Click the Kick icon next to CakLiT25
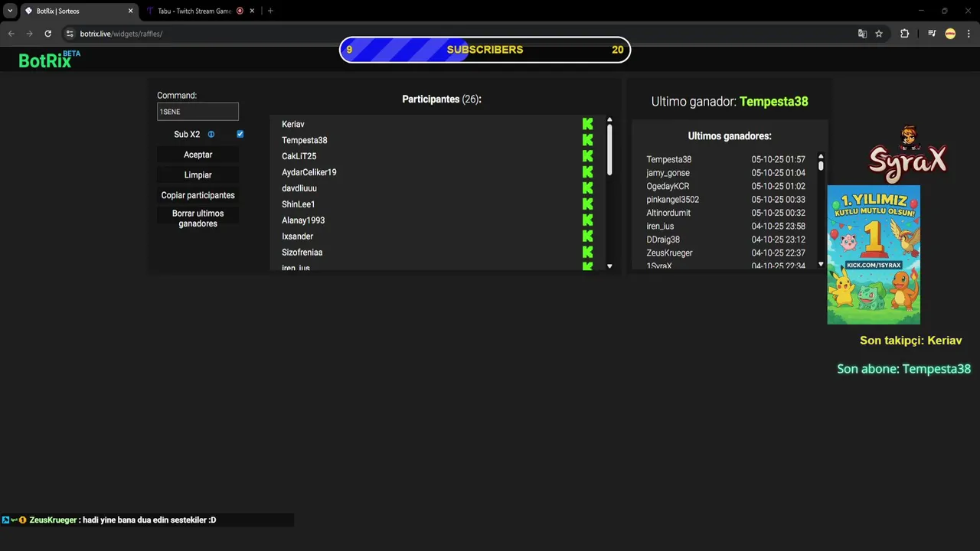Image resolution: width=980 pixels, height=551 pixels. 587,156
